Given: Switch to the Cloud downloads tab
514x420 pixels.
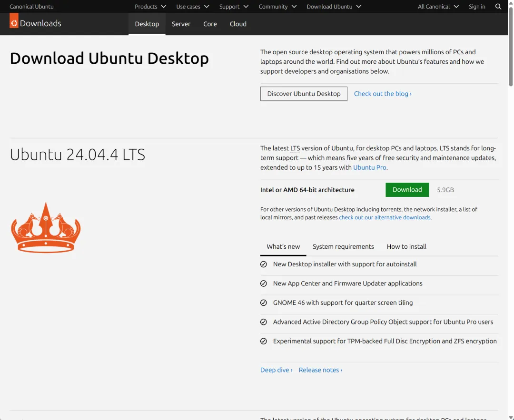Looking at the screenshot, I should click(x=238, y=24).
